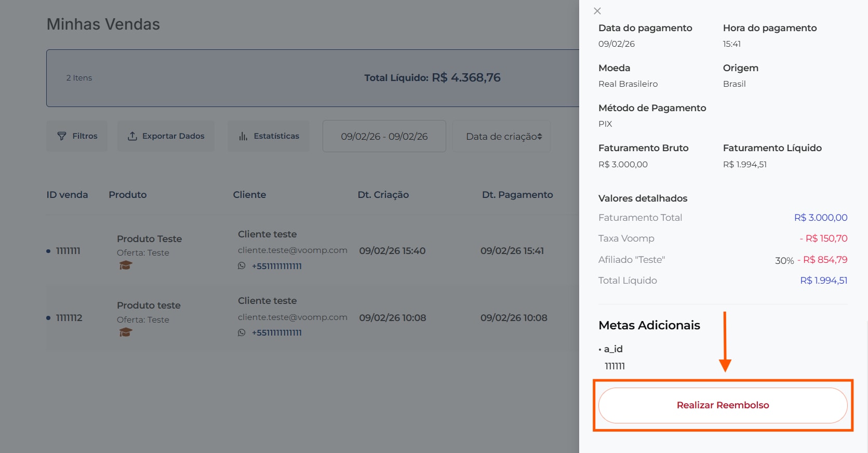Image resolution: width=868 pixels, height=453 pixels.
Task: Click WhatsApp icon for sale 1111112
Action: (x=242, y=332)
